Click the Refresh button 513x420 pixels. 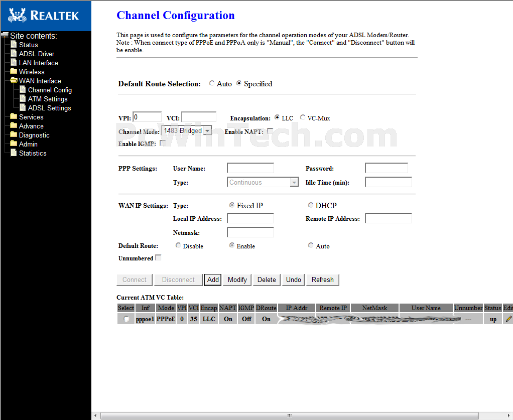point(323,279)
